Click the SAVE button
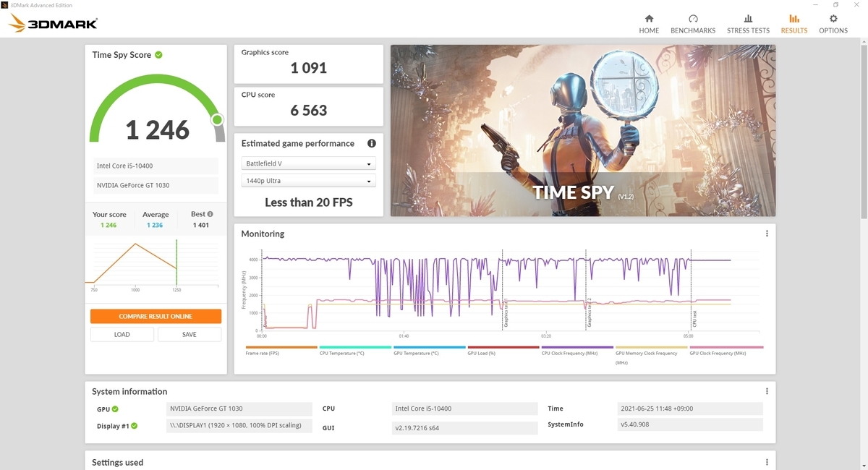 pyautogui.click(x=190, y=334)
